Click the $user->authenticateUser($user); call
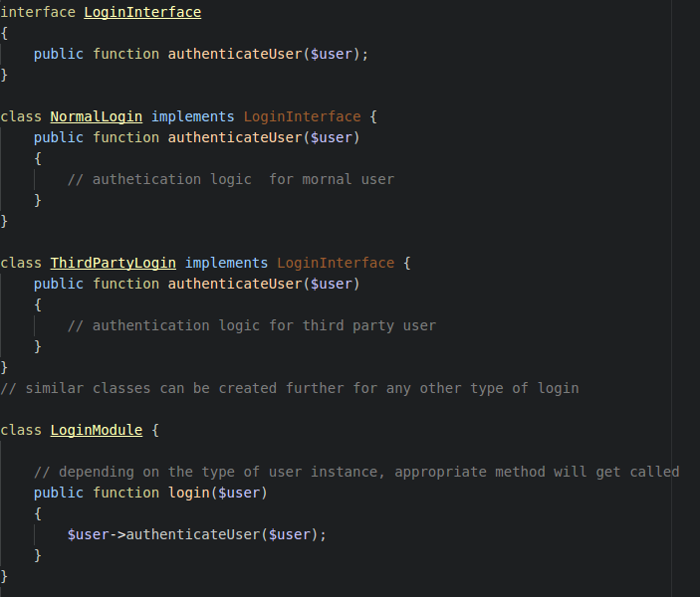700x597 pixels. (x=197, y=534)
